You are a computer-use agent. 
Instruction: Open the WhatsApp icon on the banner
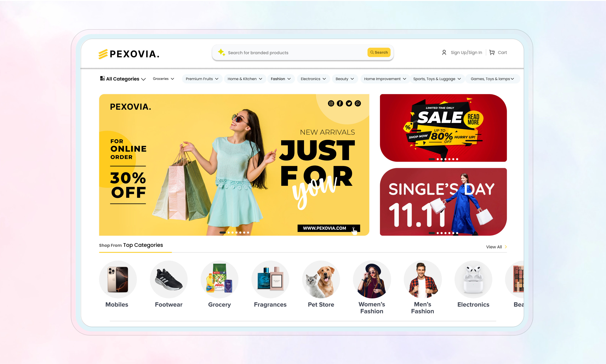(x=358, y=103)
